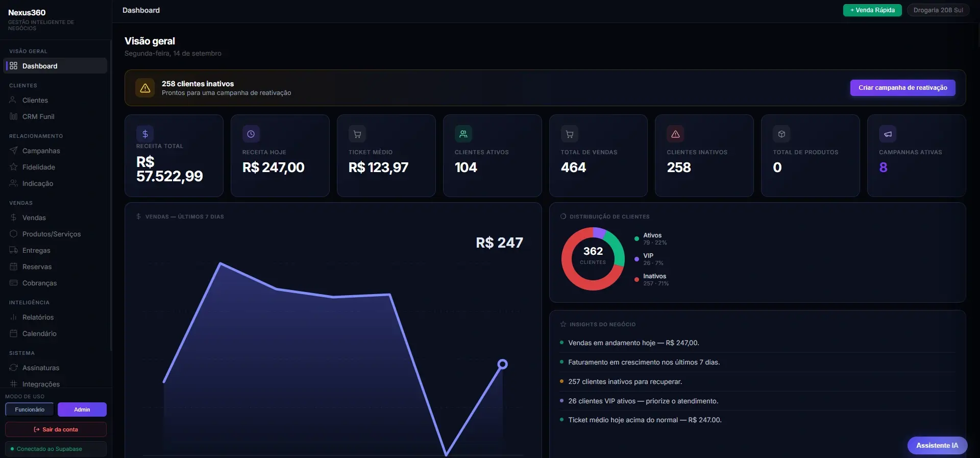
Task: Click the Cobranças card icon
Action: tap(13, 283)
